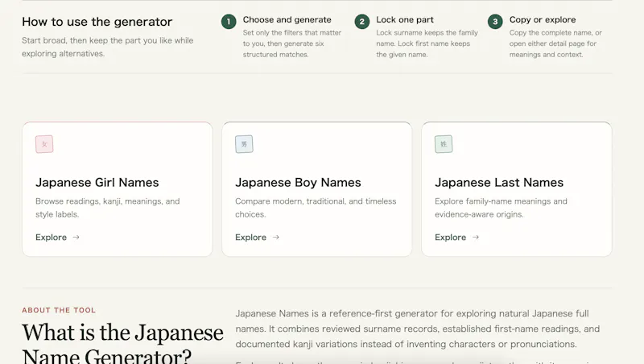Open Explore link under Japanese Girl Names
Viewport: 644px width, 364px height.
[57, 237]
